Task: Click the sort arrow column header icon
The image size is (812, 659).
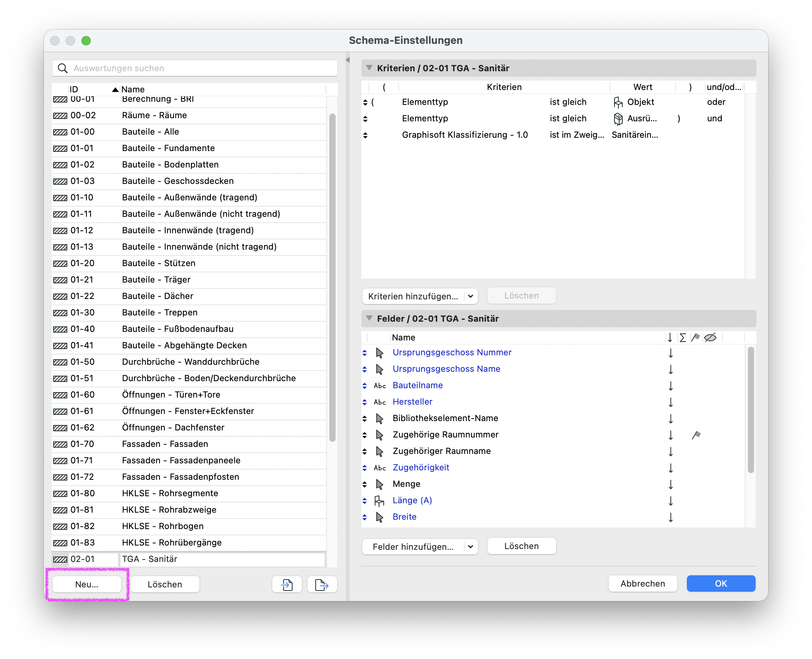Action: (670, 337)
